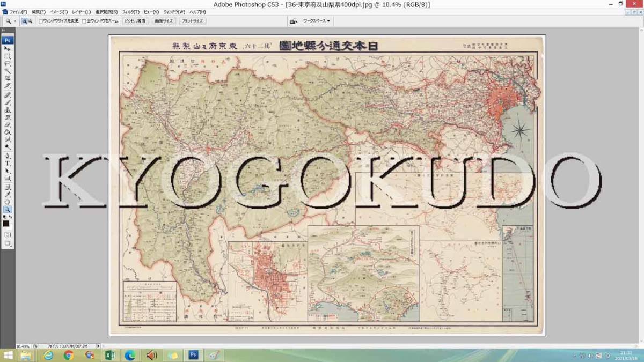Click the file size status readout
Image resolution: width=644 pixels, height=362 pixels.
point(67,346)
